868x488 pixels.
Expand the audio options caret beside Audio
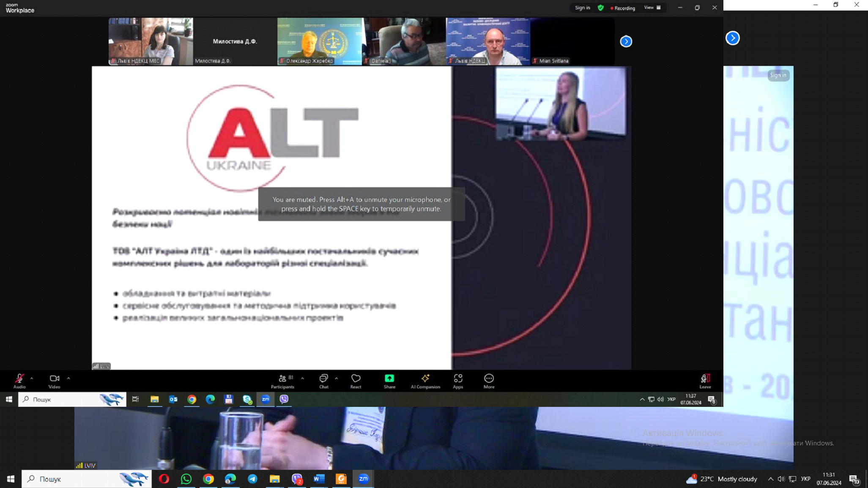[x=32, y=378]
